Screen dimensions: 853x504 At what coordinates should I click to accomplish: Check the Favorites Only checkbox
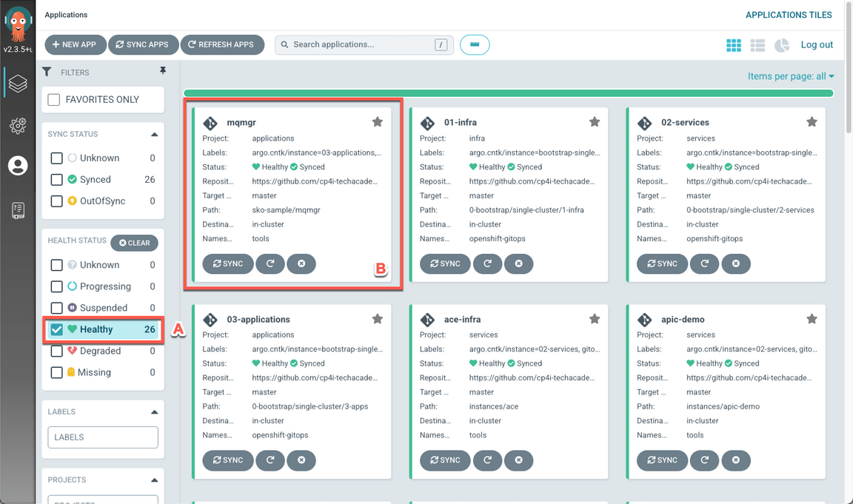point(54,100)
